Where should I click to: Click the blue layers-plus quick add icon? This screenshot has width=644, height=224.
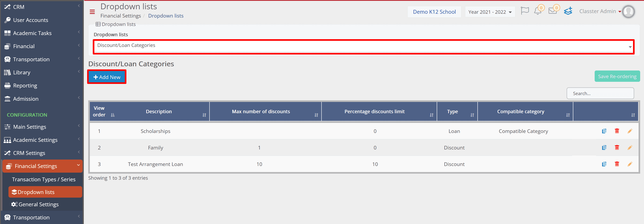tap(568, 11)
